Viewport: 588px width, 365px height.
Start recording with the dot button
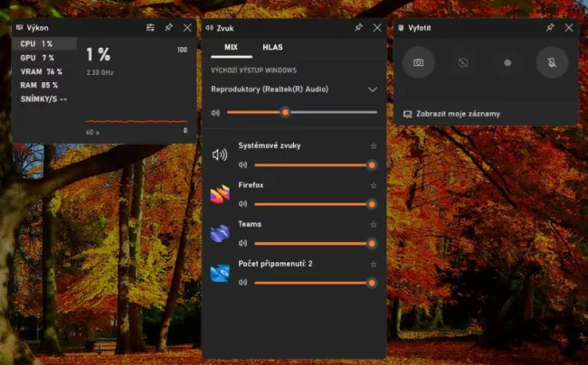507,62
